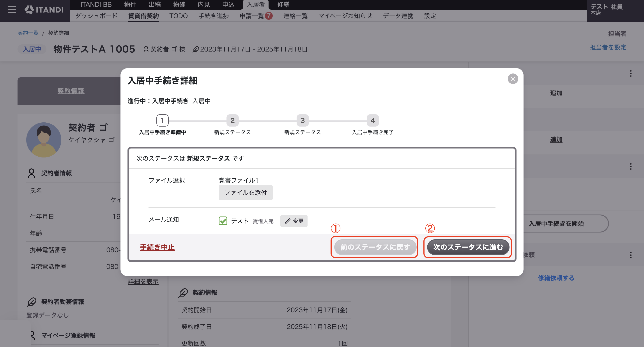The height and width of the screenshot is (347, 644).
Task: Click the 更新回数 row value 1回
Action: (x=343, y=343)
